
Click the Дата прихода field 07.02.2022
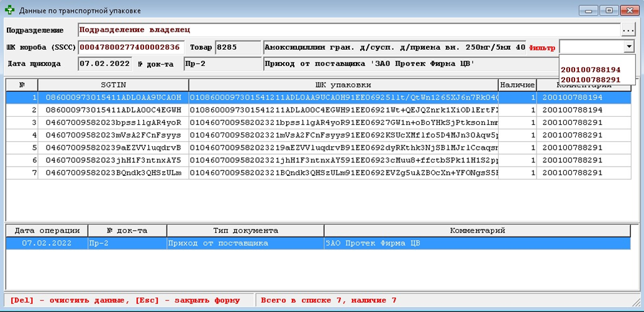point(105,64)
